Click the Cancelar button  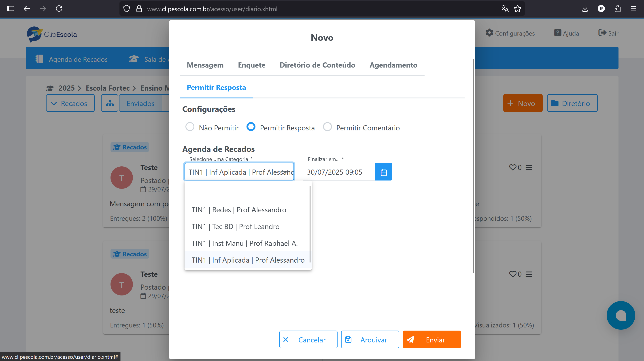[x=308, y=340]
